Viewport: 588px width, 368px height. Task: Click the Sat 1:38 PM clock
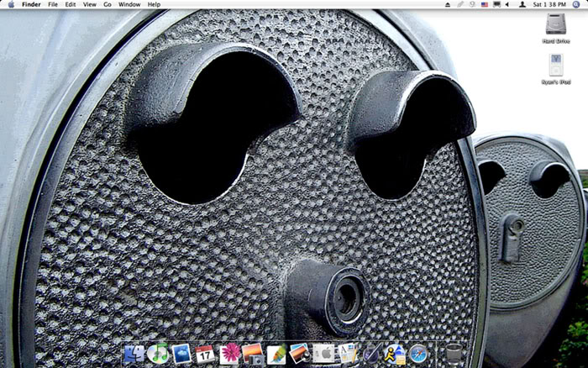[x=549, y=4]
